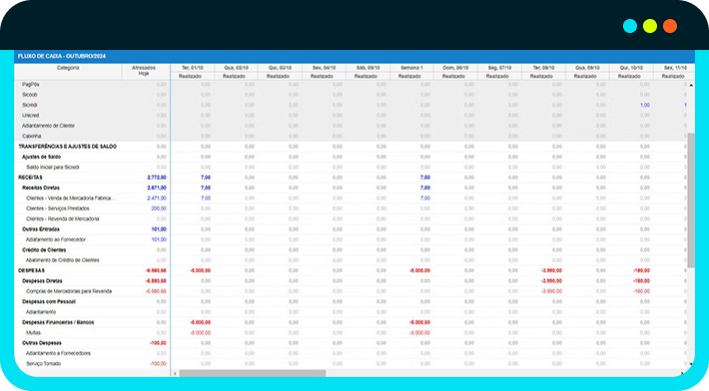Click the 7,00 Receitas Diretas value under Semana 1
This screenshot has height=391, width=709.
pos(425,188)
